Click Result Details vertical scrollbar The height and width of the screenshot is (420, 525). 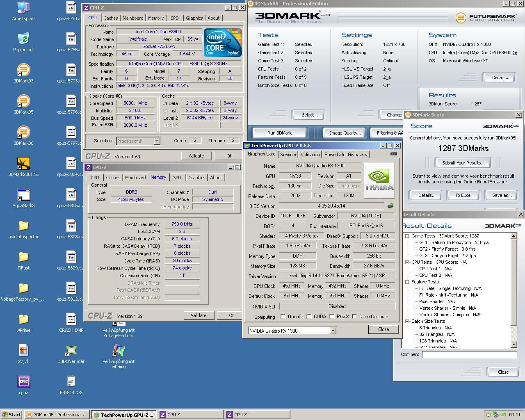[x=514, y=290]
